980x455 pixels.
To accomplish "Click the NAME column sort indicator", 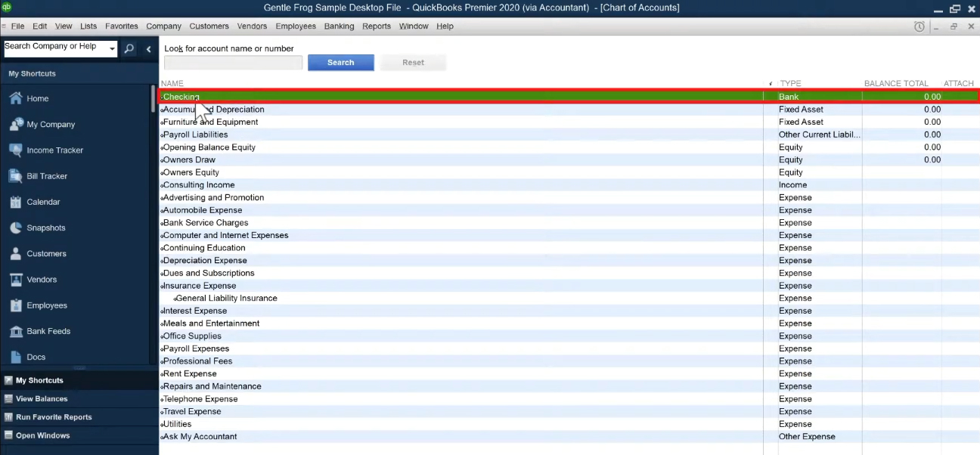I will [771, 83].
